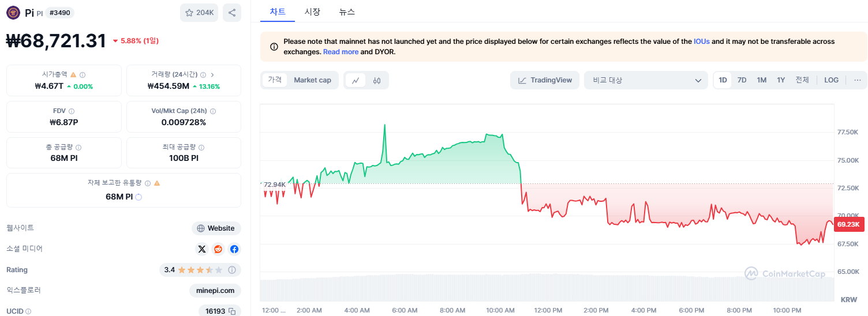Click the Pi coin logo icon
The image size is (868, 316).
coord(13,13)
